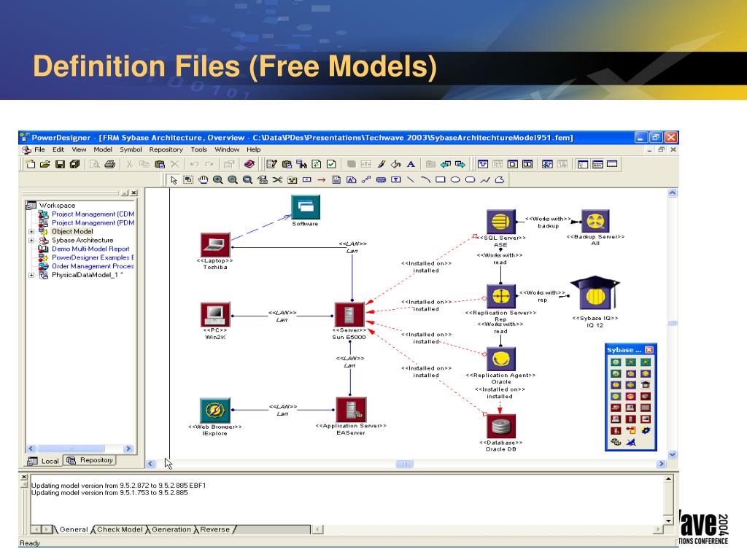Click the Software symbol in diagram
Viewport: 747px width, 560px height.
click(x=306, y=207)
